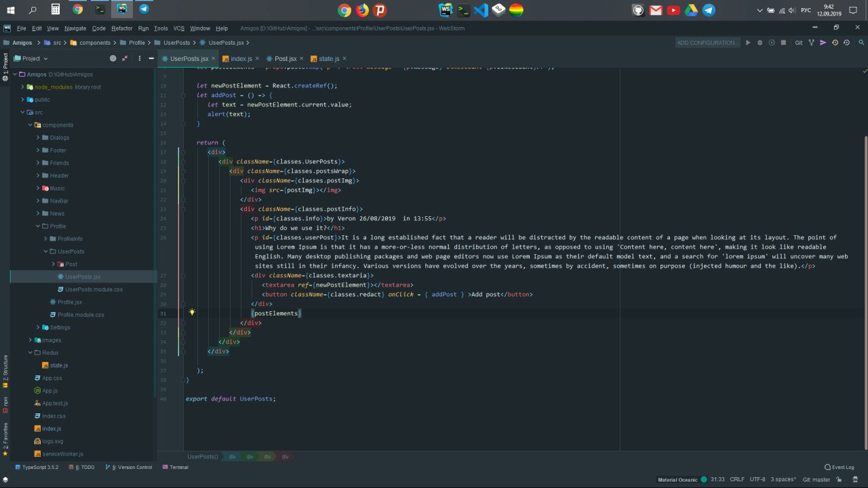Screen dimensions: 868x488
Task: Expand the Dialogs folder in tree
Action: click(x=39, y=138)
